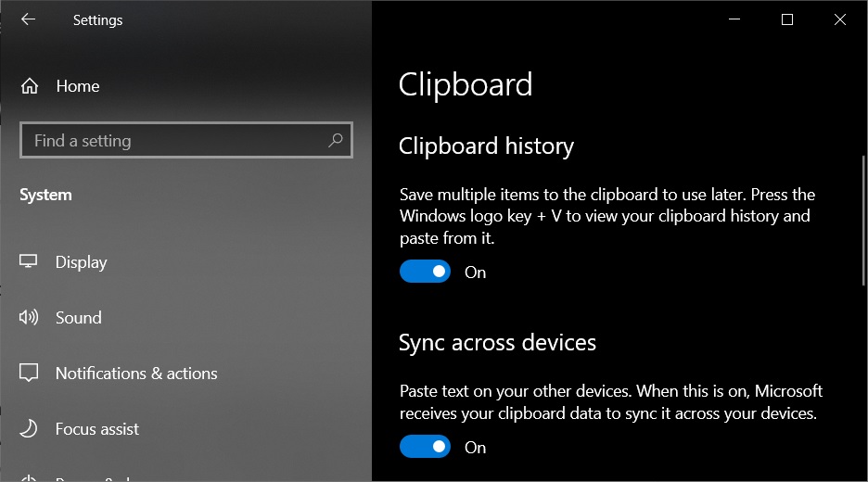
Task: Click the Clipboard history heading
Action: point(486,146)
